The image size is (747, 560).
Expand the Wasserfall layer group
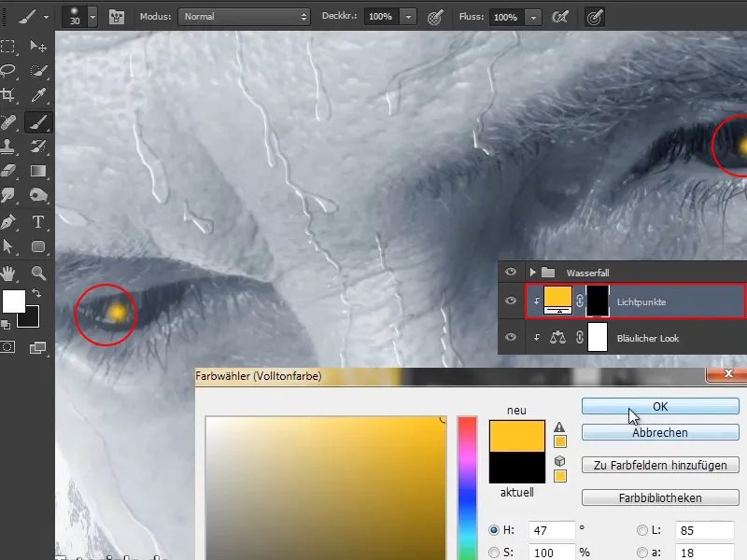pyautogui.click(x=532, y=273)
